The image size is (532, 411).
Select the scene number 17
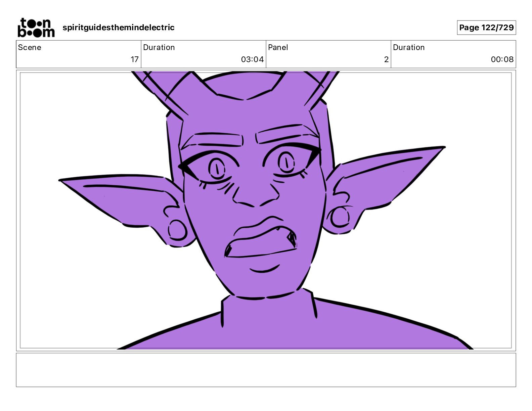point(135,59)
